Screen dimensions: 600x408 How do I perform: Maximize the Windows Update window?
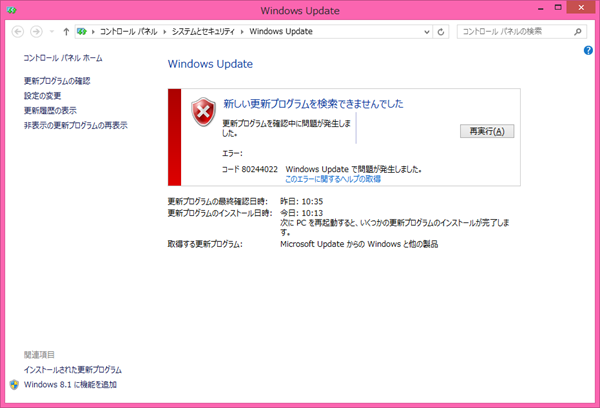(x=558, y=8)
